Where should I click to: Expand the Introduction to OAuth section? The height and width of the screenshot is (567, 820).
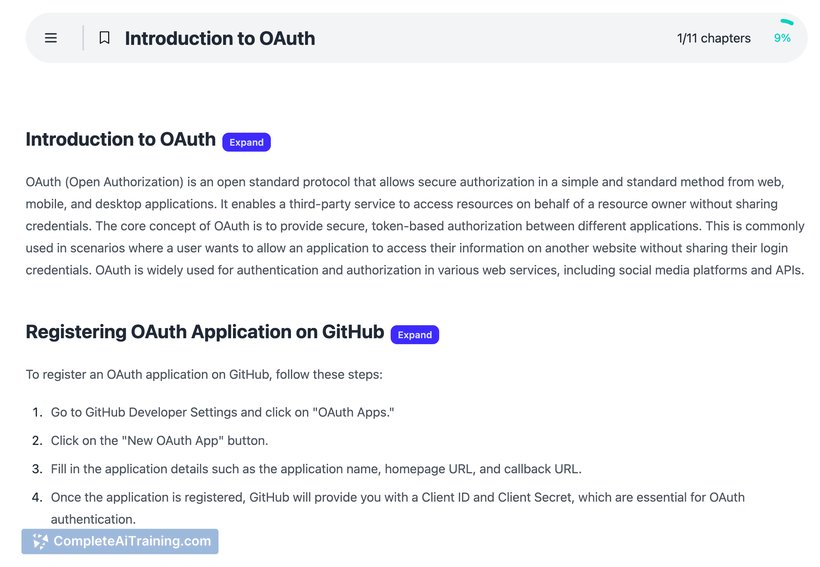coord(246,142)
